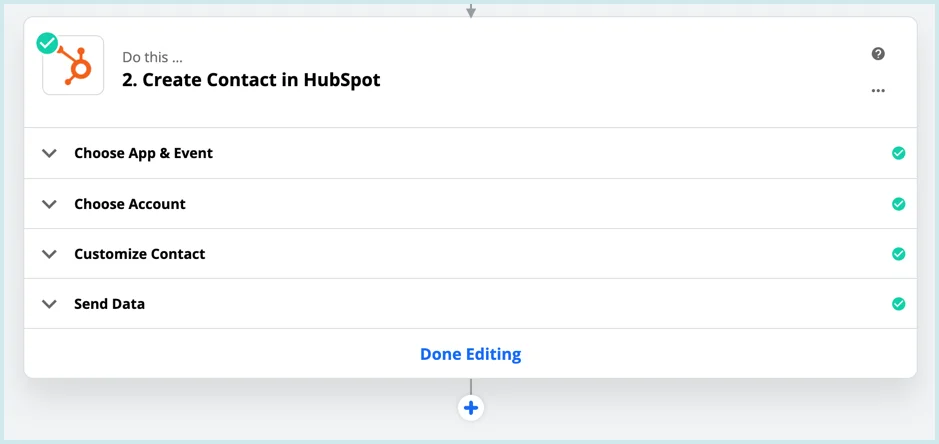This screenshot has width=939, height=444.
Task: Select the 'Send Data' label
Action: coord(110,304)
